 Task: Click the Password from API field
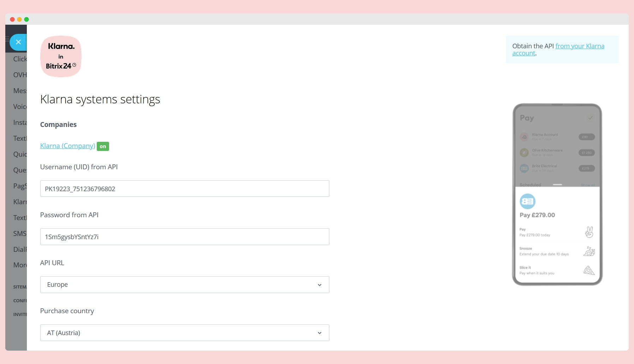[185, 237]
